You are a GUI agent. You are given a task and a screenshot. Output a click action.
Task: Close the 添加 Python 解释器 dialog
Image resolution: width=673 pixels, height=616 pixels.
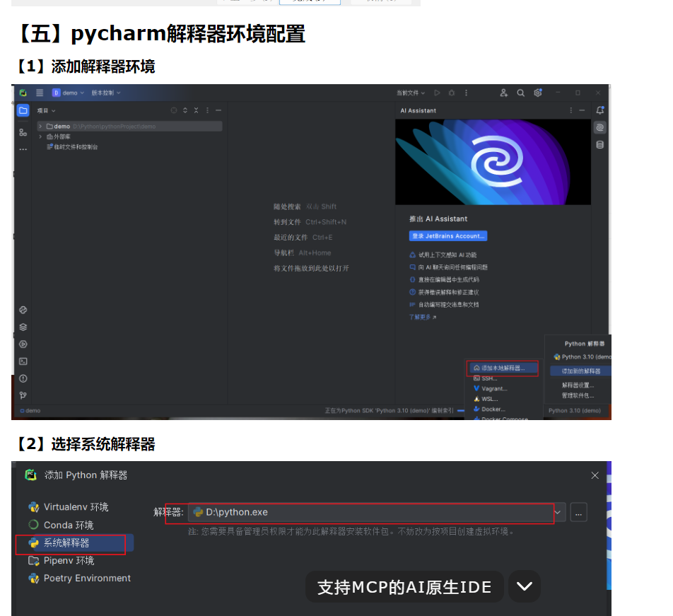(595, 475)
